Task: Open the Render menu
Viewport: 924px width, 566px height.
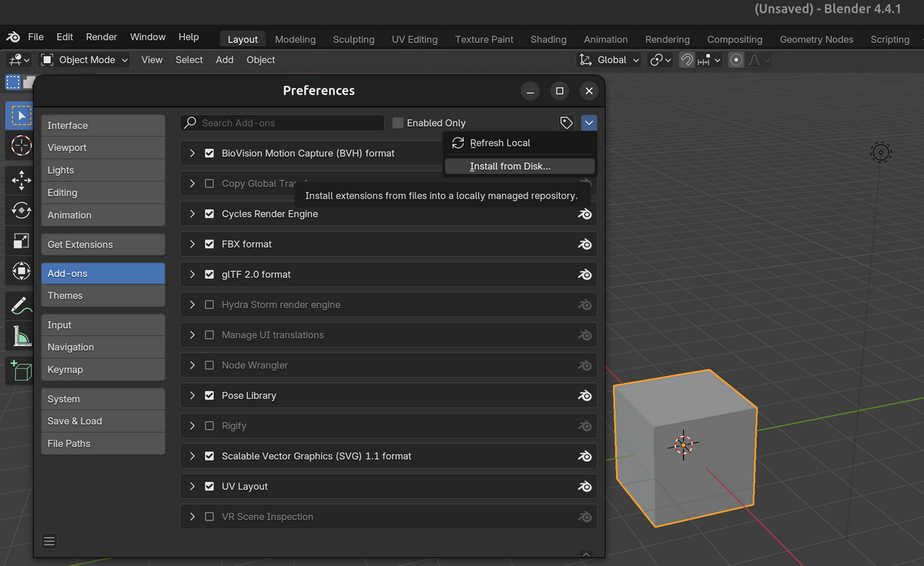Action: 102,37
